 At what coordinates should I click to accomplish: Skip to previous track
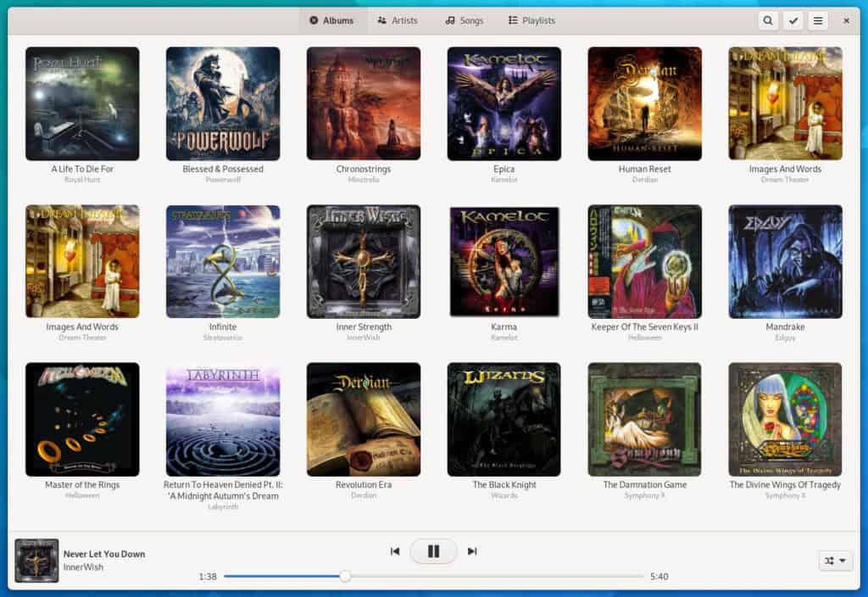pos(395,551)
